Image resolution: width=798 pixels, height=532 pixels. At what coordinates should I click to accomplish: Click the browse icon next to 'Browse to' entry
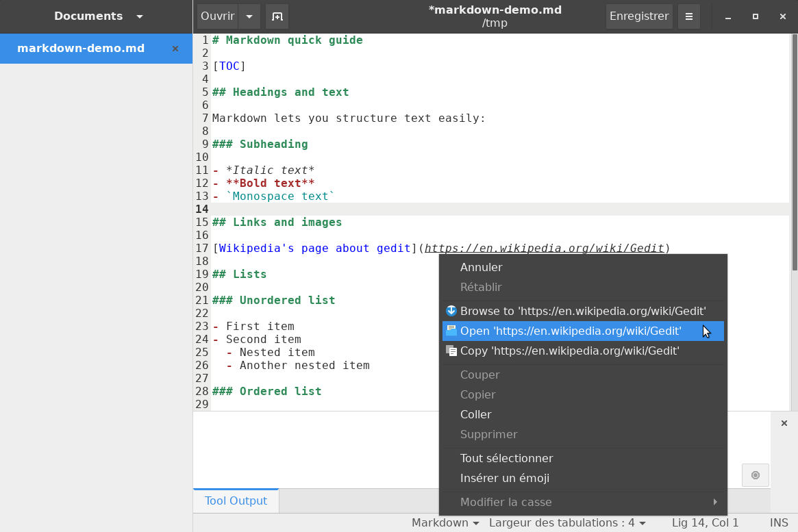(x=451, y=311)
